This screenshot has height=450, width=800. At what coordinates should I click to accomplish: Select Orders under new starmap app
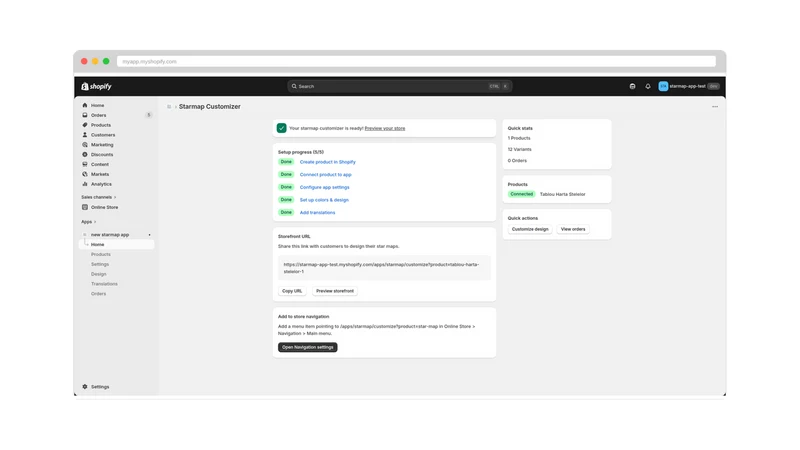(98, 294)
